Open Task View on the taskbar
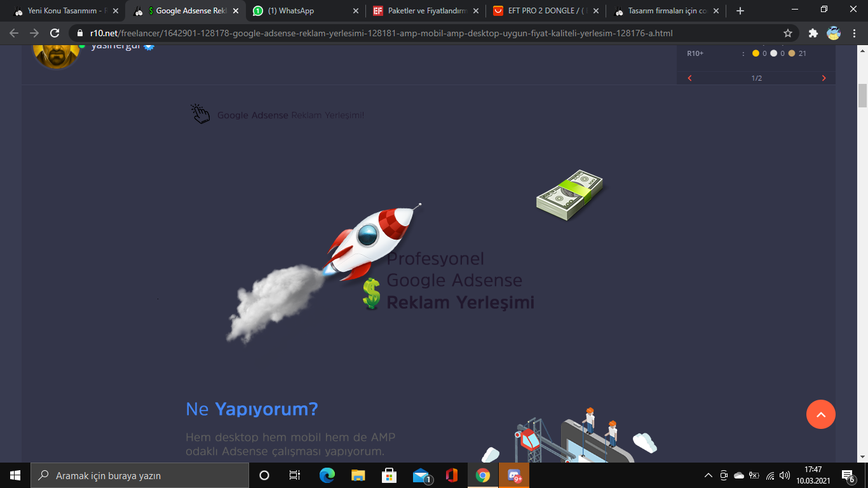 point(295,475)
